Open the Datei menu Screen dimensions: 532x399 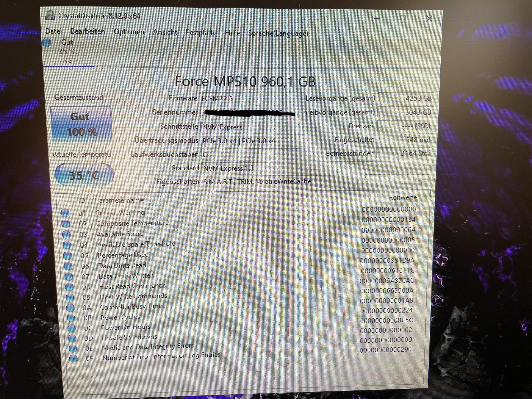[53, 31]
